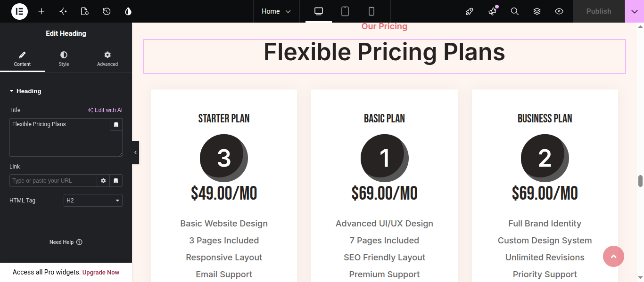The height and width of the screenshot is (282, 644).
Task: Open the Finder search icon
Action: click(x=515, y=11)
